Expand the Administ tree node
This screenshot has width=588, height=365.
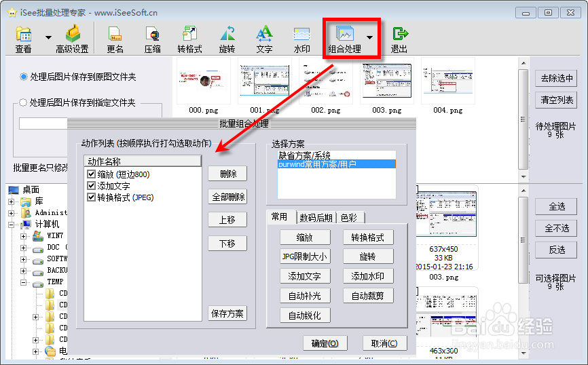click(12, 213)
